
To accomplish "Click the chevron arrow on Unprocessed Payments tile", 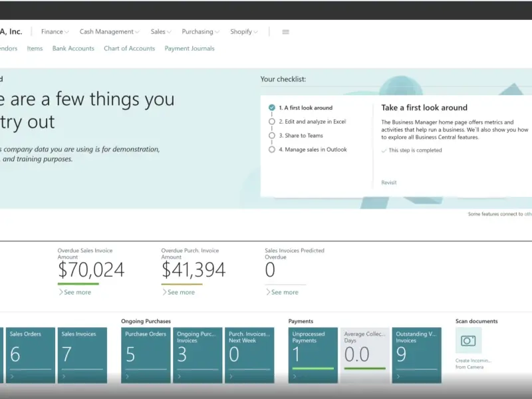I will (293, 376).
